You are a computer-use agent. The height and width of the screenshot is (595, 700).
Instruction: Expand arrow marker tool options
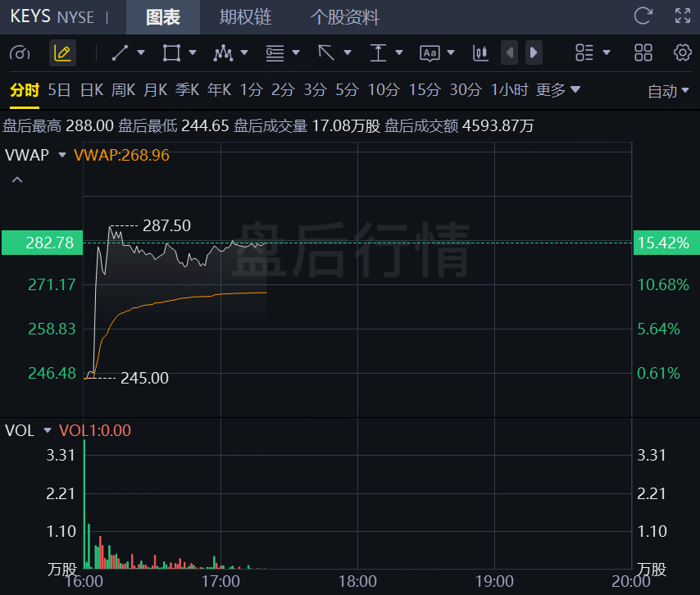click(348, 52)
